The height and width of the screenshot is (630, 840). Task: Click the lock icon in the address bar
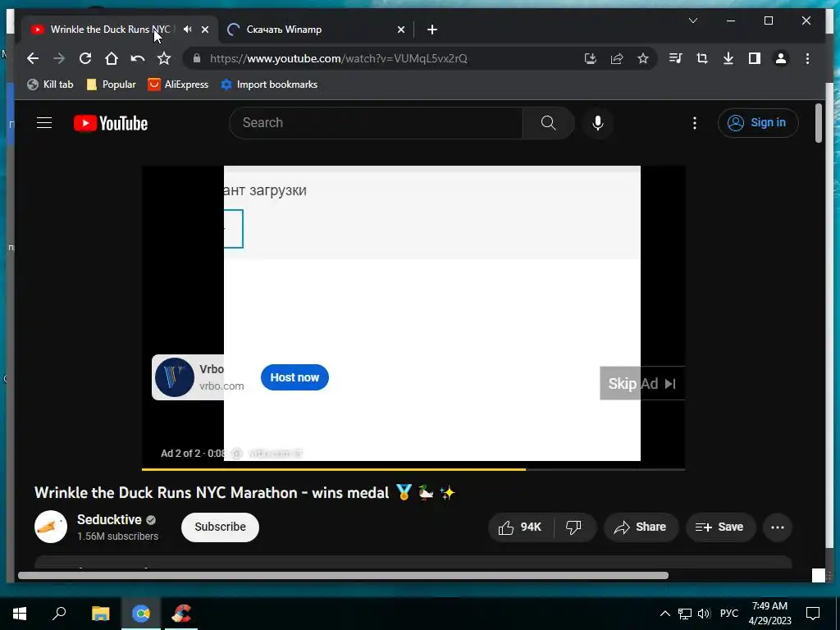pyautogui.click(x=197, y=58)
